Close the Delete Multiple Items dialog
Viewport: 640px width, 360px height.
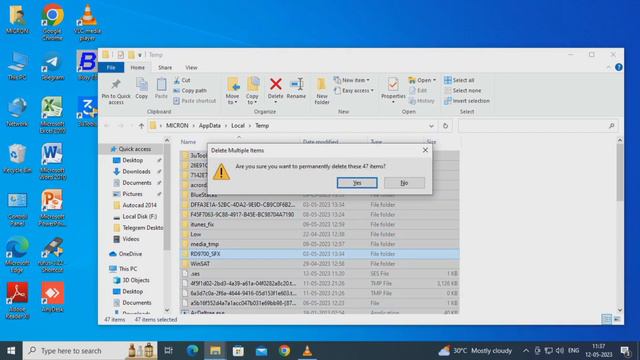425,150
